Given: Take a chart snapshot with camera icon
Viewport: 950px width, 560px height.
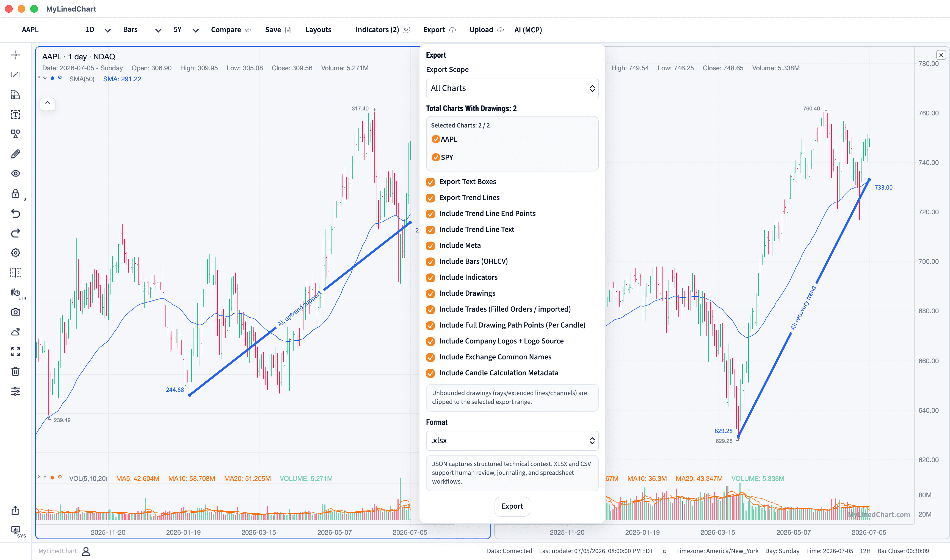Looking at the screenshot, I should coord(15,312).
